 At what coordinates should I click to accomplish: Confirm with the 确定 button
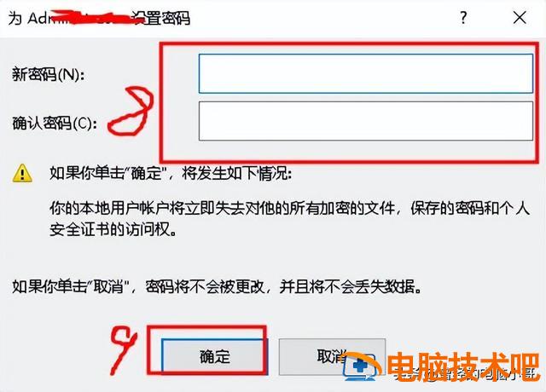click(x=212, y=356)
